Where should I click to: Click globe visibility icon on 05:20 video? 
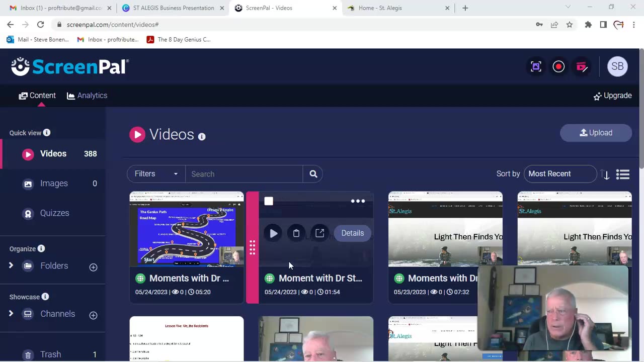click(140, 278)
